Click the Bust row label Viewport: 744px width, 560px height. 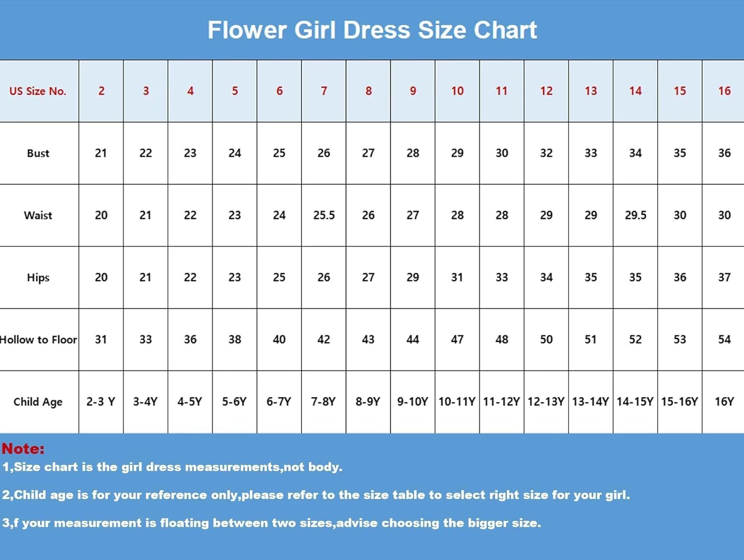point(38,153)
